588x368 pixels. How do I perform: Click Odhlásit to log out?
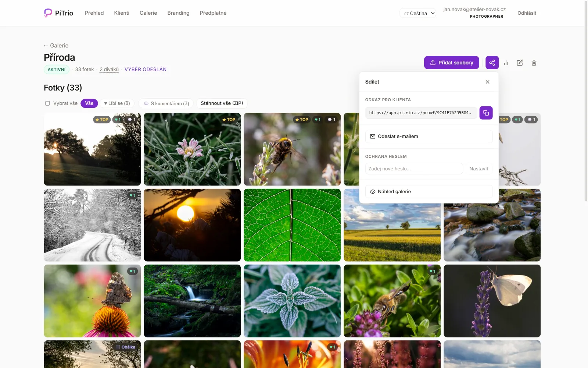coord(527,13)
